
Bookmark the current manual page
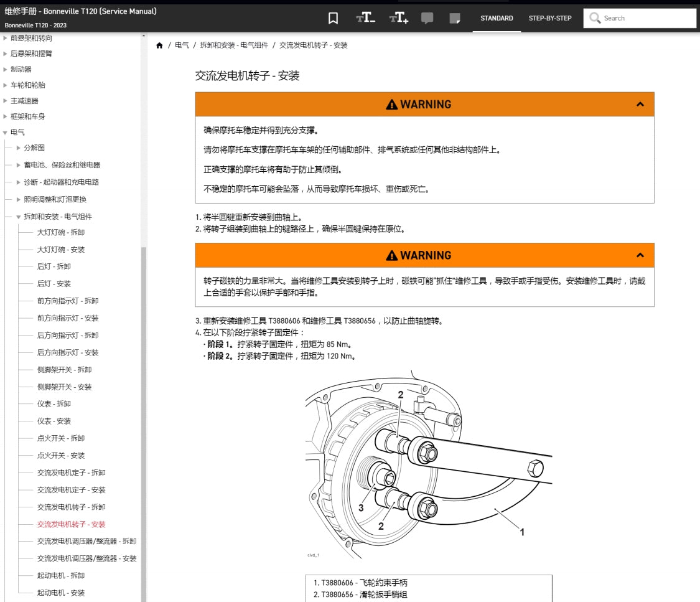(x=333, y=18)
